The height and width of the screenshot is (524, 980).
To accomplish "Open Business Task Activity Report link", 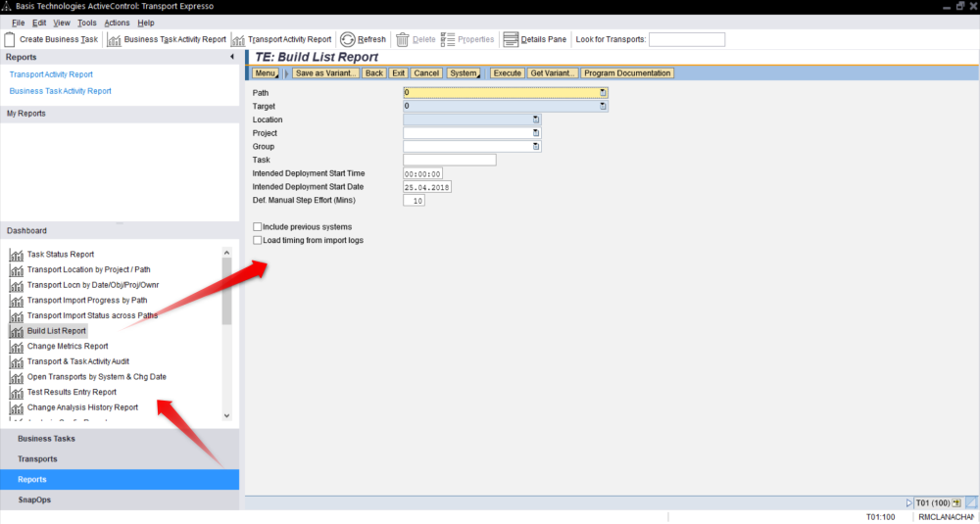I will point(60,90).
